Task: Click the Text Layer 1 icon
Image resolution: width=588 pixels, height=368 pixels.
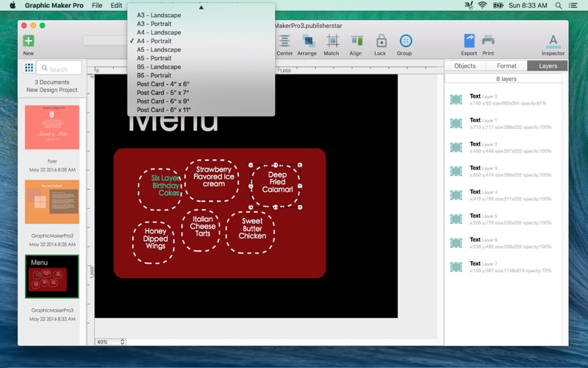Action: pos(456,124)
